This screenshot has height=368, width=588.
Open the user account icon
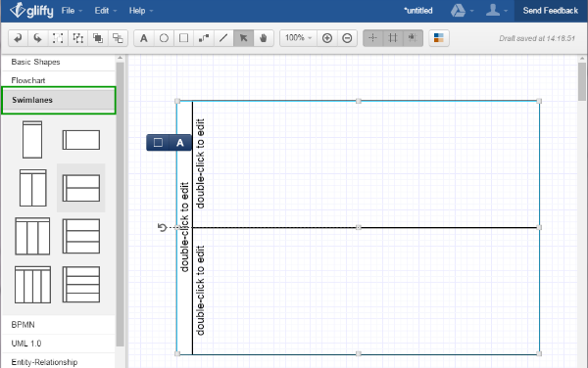point(493,10)
